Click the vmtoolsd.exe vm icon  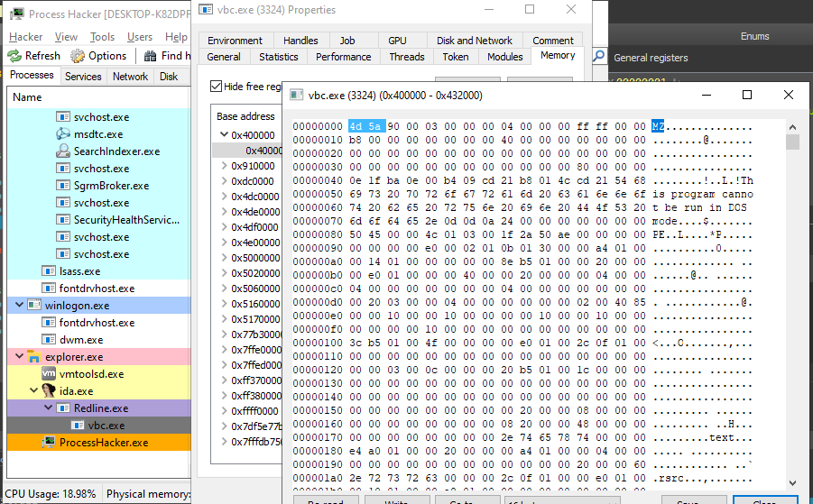pyautogui.click(x=48, y=374)
